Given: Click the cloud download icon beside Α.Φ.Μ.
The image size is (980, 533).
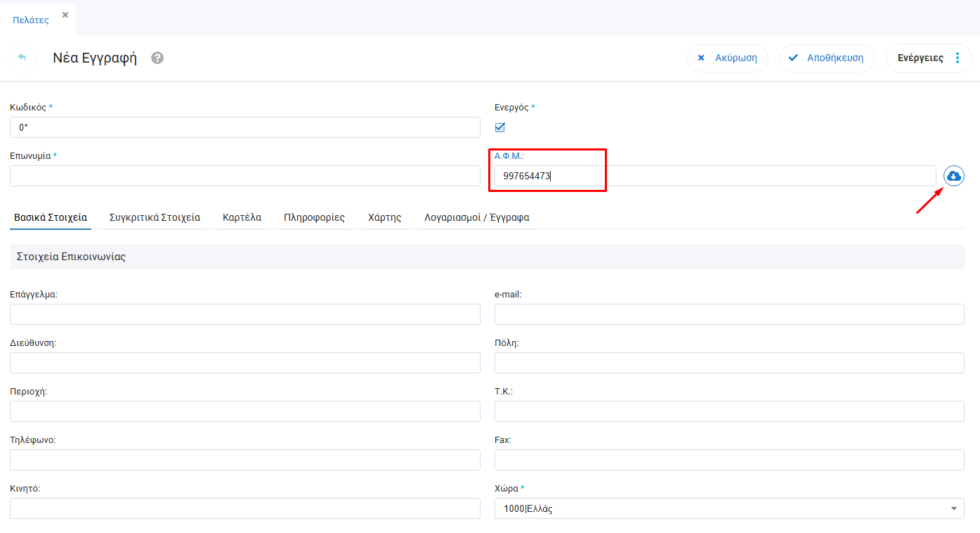Looking at the screenshot, I should [x=953, y=176].
